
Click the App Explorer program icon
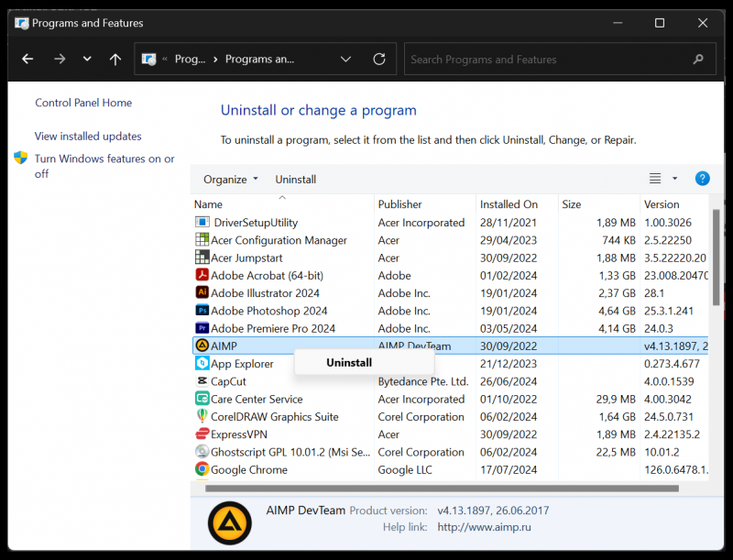tap(202, 363)
